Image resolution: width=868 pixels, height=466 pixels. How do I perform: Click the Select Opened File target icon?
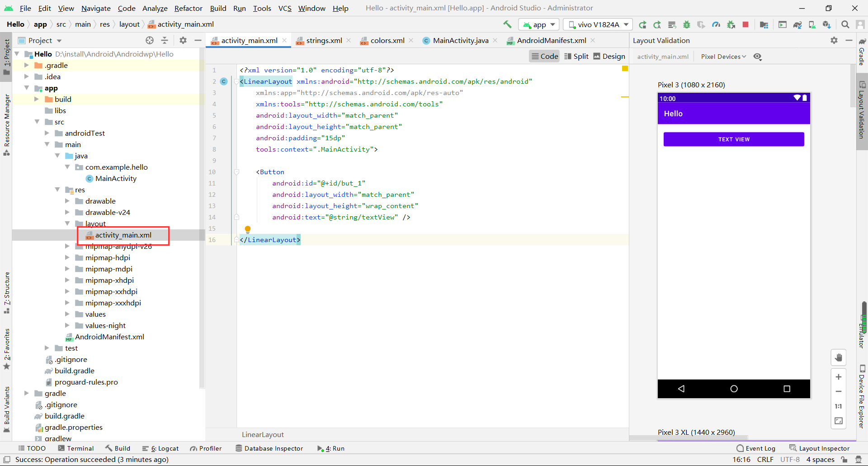tap(150, 40)
